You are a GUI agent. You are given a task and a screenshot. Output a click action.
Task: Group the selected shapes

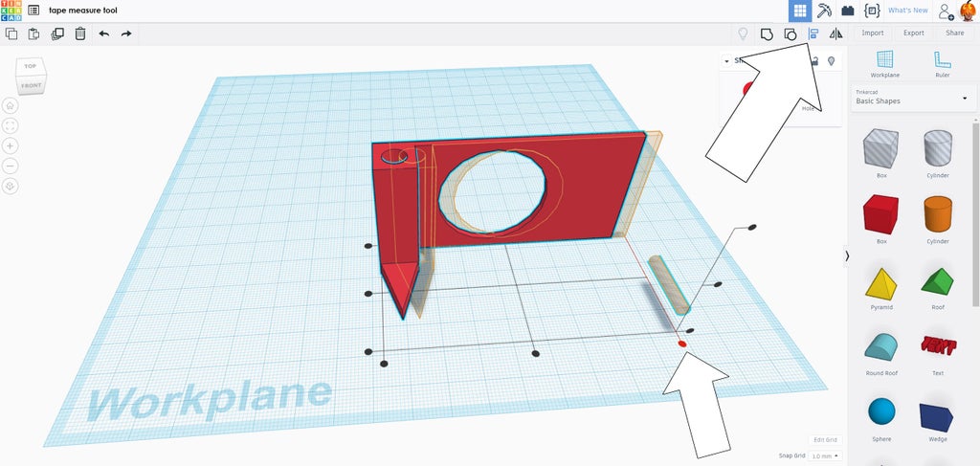coord(767,33)
